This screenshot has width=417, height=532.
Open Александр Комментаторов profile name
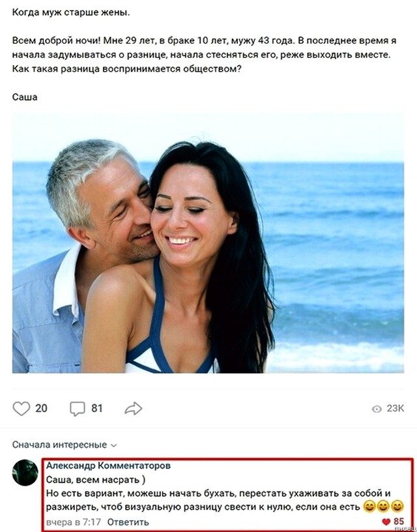pos(109,466)
